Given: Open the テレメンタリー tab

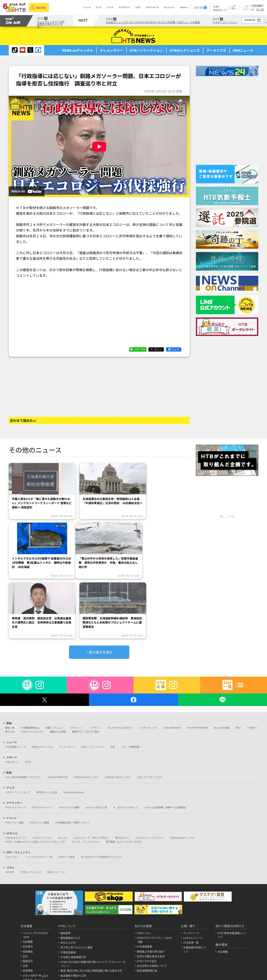Looking at the screenshot, I should [x=111, y=50].
